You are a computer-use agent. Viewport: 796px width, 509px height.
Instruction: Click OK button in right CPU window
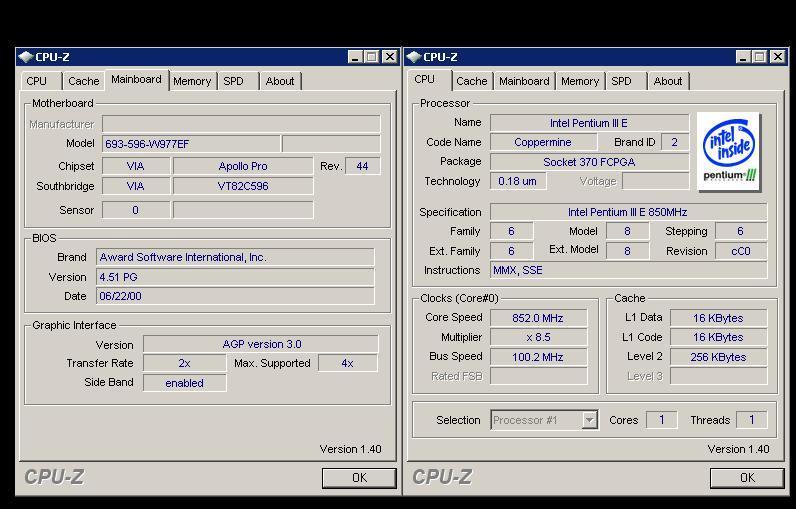747,478
